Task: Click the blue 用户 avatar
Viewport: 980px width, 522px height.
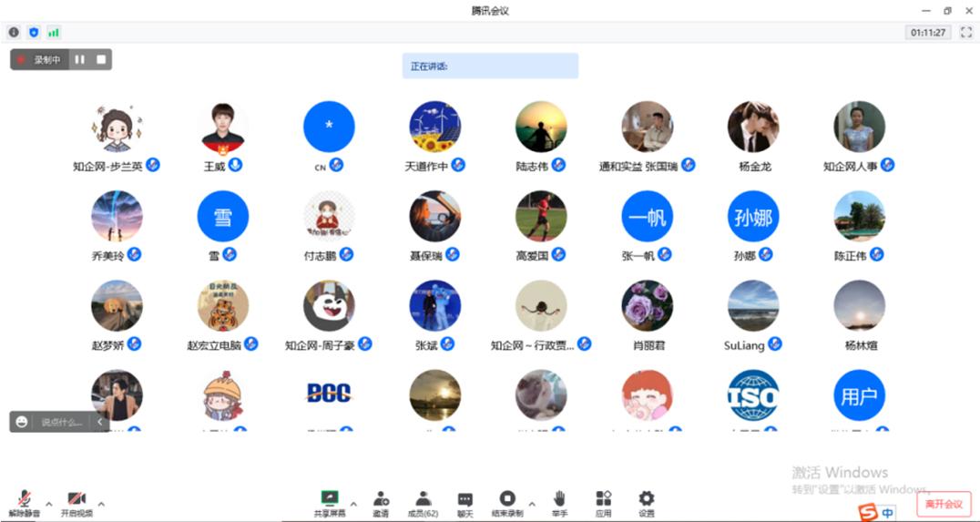Action: pos(860,395)
